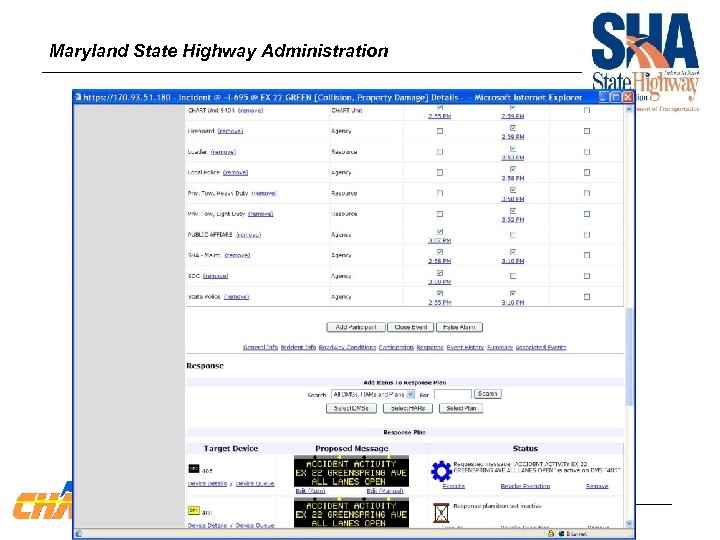
Task: Click the False Alarm button
Action: click(459, 327)
